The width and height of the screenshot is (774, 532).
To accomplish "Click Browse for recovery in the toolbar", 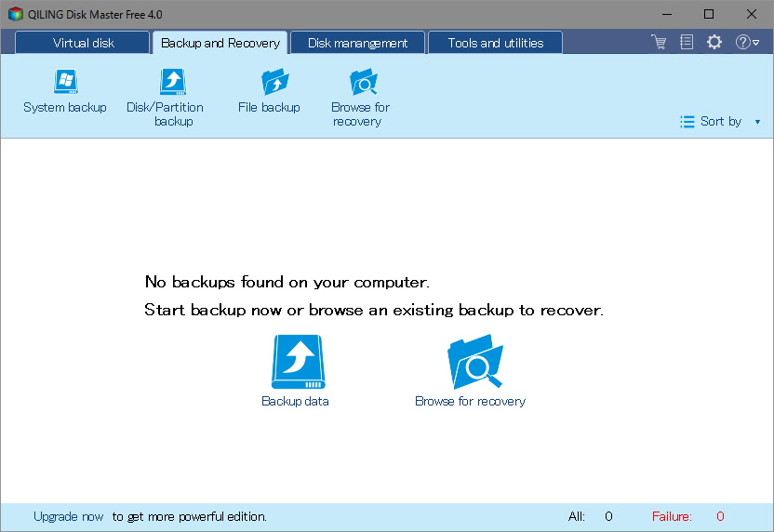I will click(360, 99).
